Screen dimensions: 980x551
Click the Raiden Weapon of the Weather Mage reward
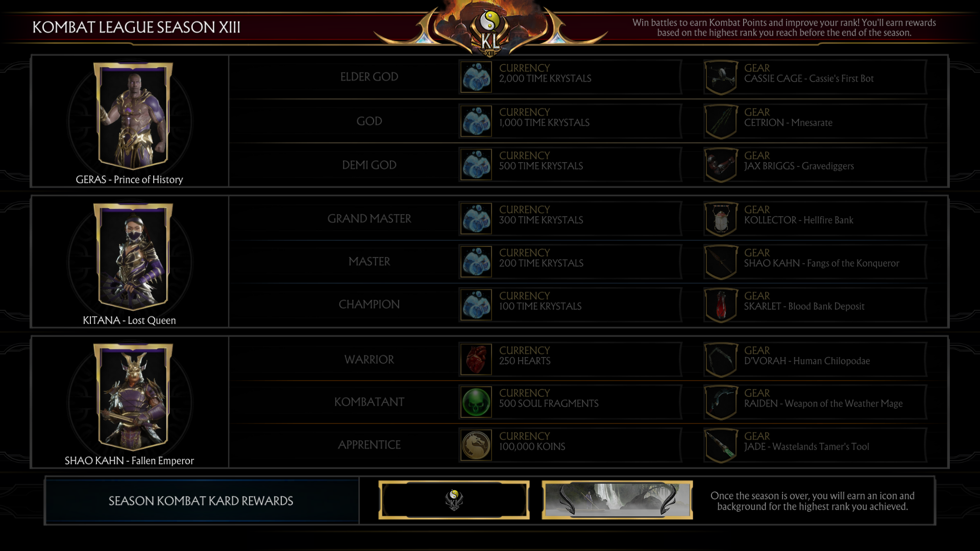(x=815, y=403)
